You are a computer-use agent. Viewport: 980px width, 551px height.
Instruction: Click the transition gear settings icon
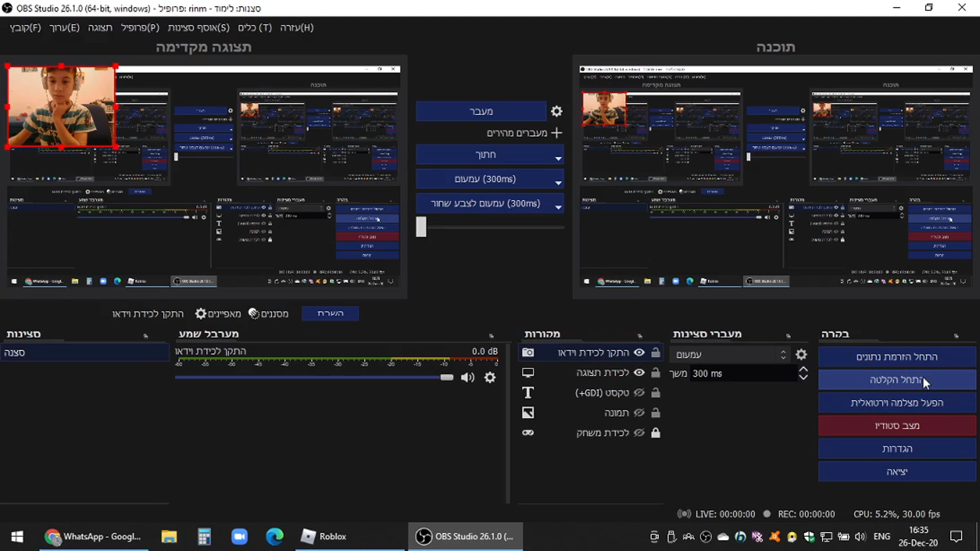(557, 111)
